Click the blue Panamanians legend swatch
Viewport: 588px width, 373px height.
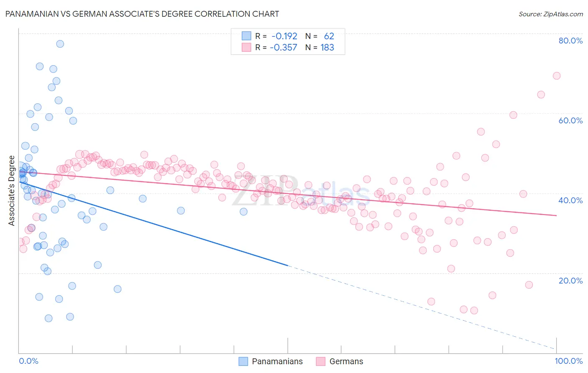coord(243,361)
